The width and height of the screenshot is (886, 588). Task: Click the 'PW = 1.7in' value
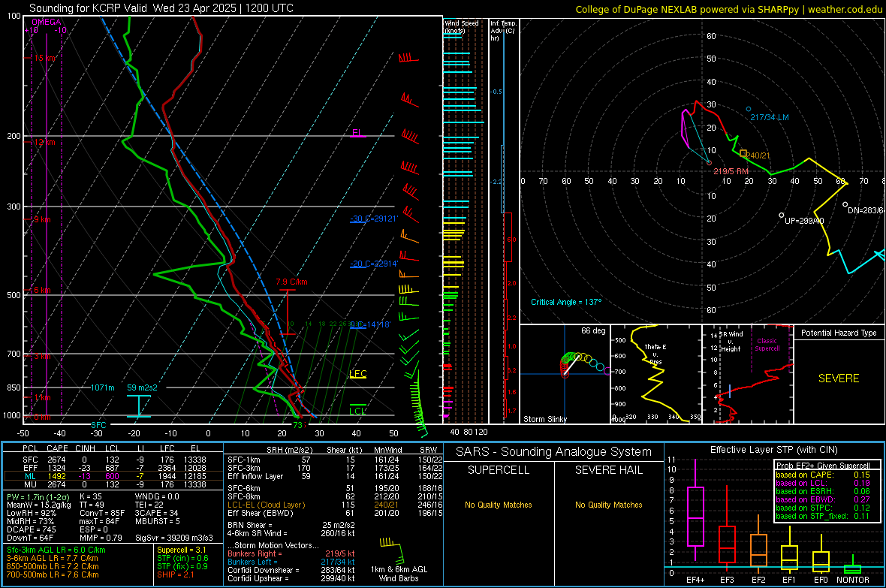point(38,496)
